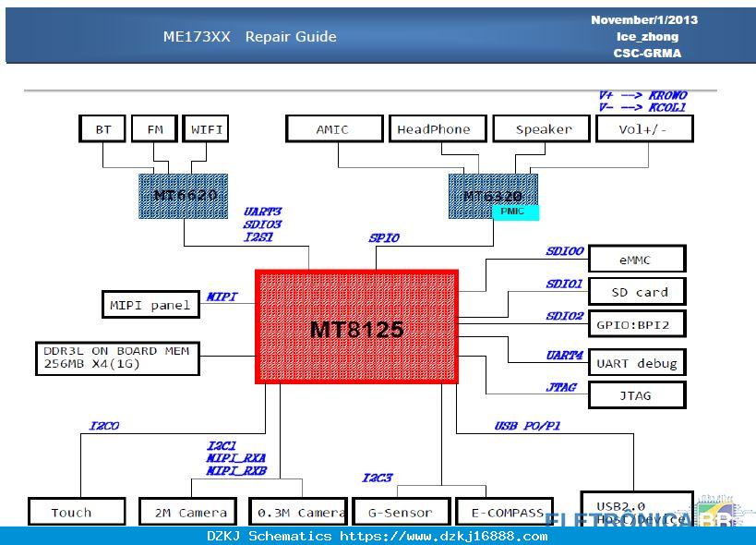This screenshot has width=756, height=545.
Task: Click the V- --> KCOL1 note
Action: (642, 107)
